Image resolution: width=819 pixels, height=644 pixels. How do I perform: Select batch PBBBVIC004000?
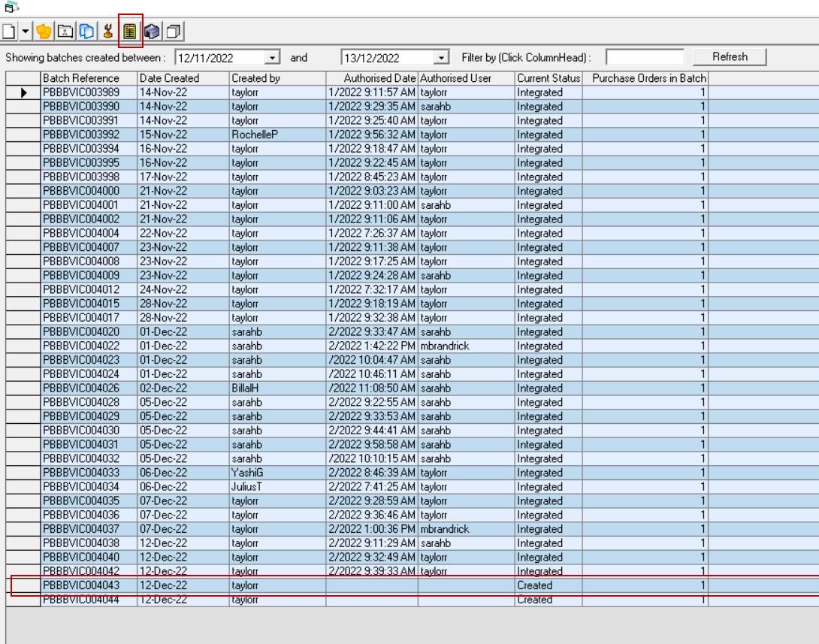[89, 191]
